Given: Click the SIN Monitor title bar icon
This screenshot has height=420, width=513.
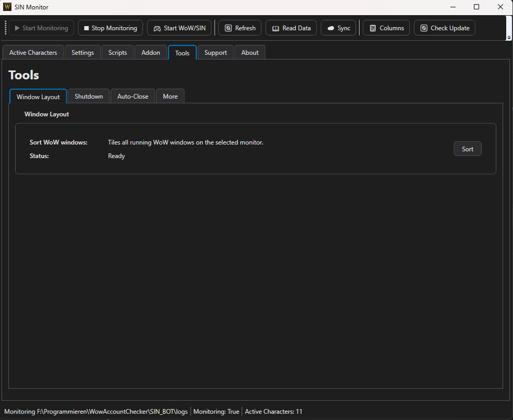Looking at the screenshot, I should (x=7, y=7).
